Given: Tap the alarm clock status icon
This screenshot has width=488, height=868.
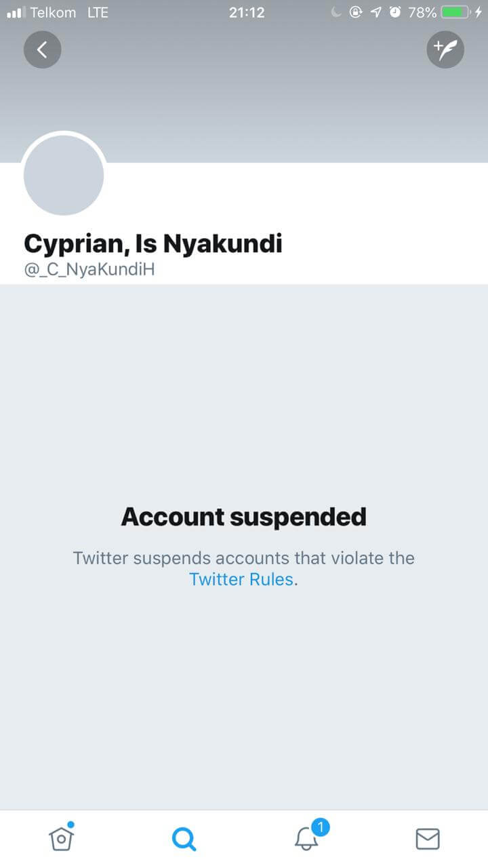Looking at the screenshot, I should click(x=394, y=12).
